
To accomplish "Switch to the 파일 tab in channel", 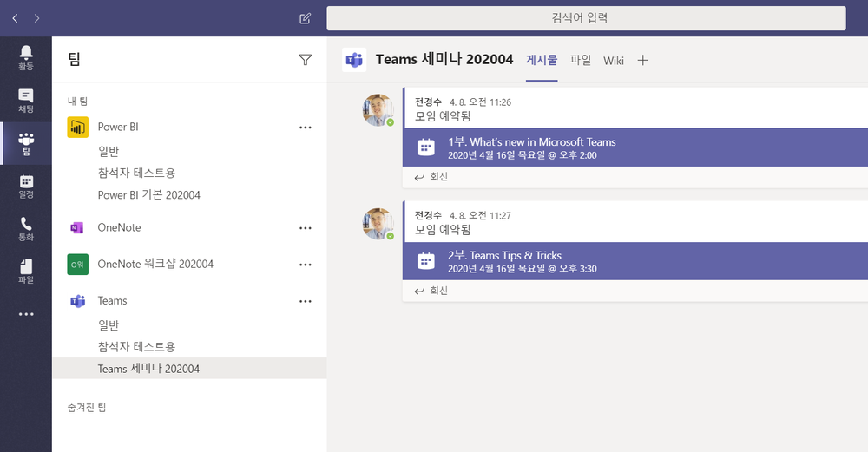I will (580, 60).
